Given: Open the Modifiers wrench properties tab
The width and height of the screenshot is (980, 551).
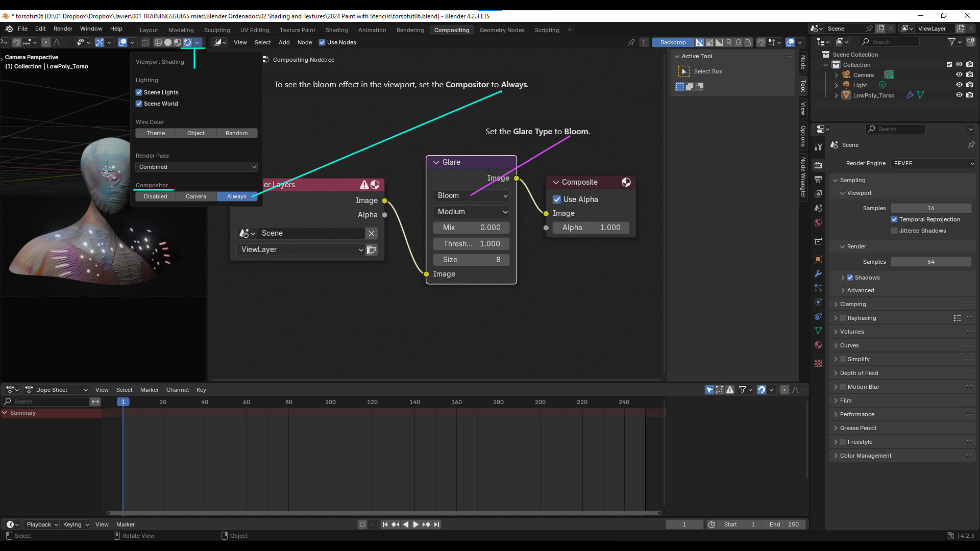Looking at the screenshot, I should pyautogui.click(x=818, y=273).
